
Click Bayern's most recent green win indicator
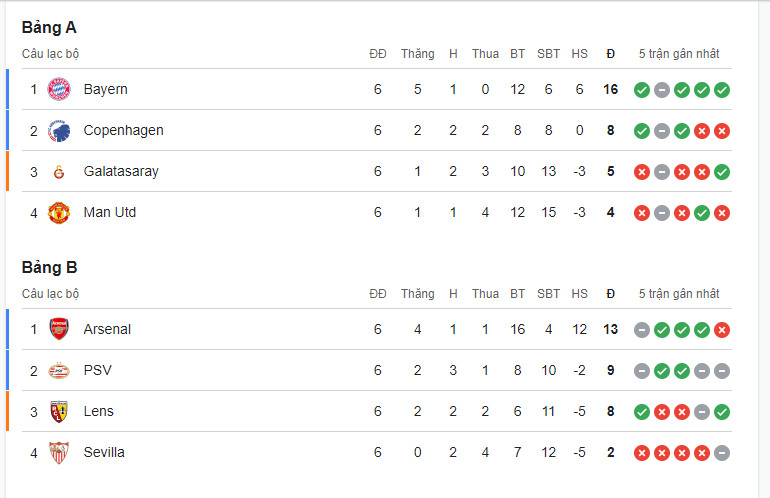pyautogui.click(x=722, y=90)
